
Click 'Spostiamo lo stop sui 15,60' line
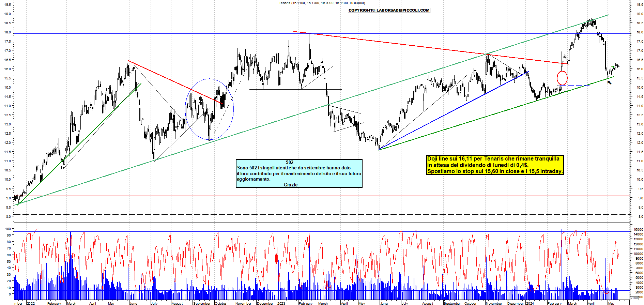point(495,171)
